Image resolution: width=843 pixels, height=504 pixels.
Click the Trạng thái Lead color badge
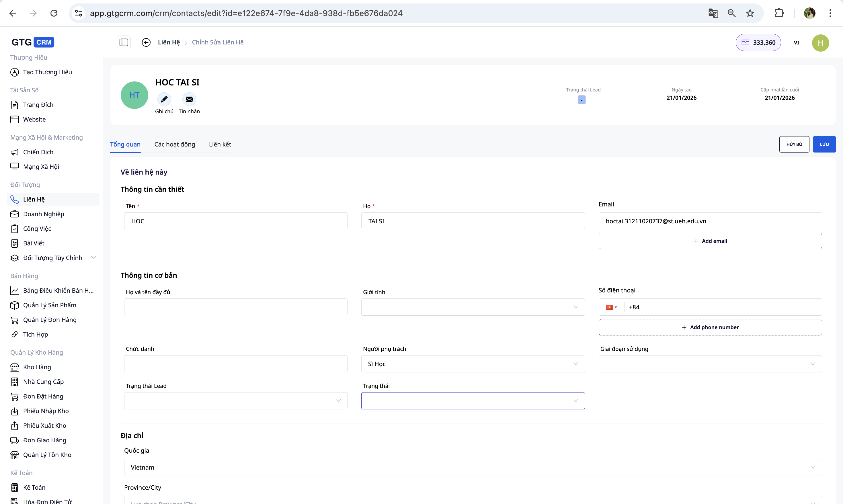pos(581,100)
